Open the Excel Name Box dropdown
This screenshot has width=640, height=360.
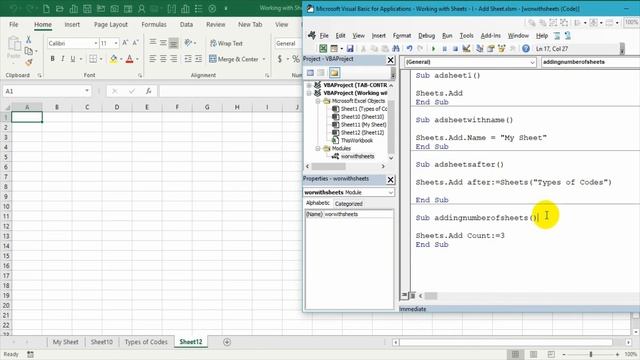[87, 91]
